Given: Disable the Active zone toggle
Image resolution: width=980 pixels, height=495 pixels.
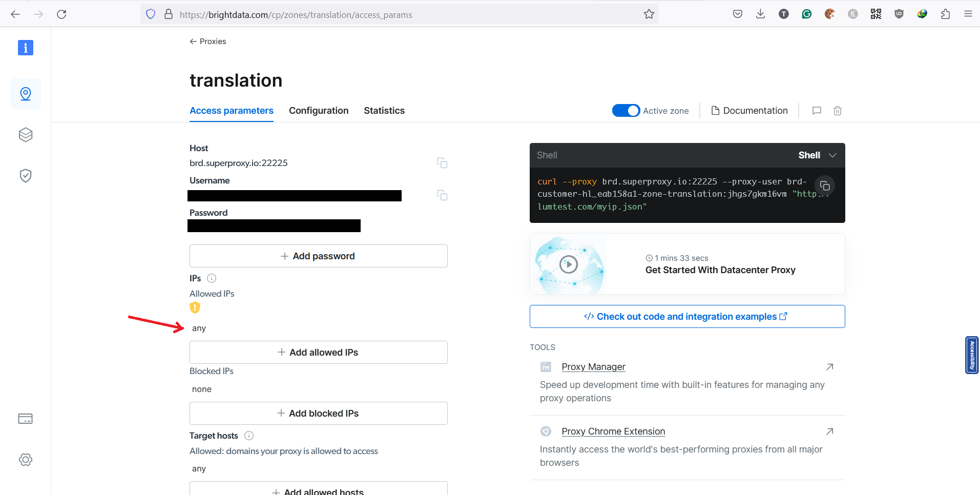Looking at the screenshot, I should pos(625,110).
